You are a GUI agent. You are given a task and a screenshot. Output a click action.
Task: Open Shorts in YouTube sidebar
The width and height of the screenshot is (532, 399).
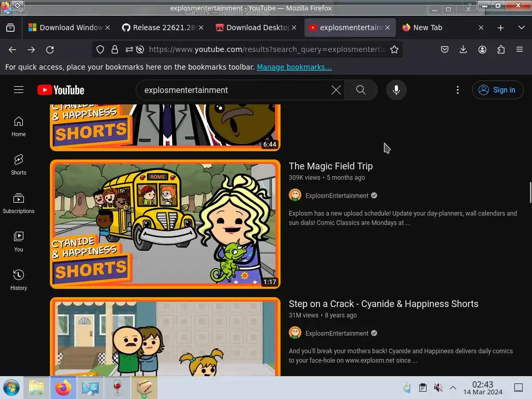[x=19, y=165]
